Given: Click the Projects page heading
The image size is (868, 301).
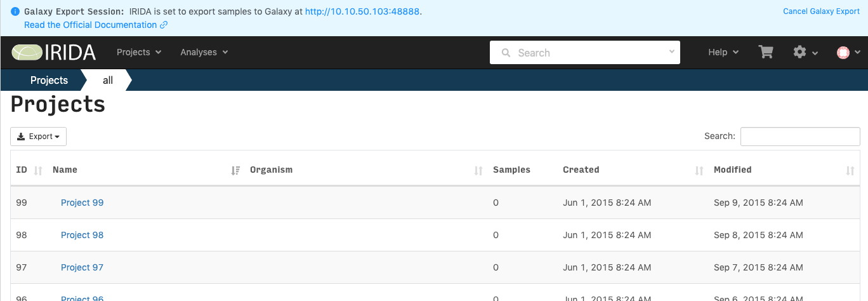Looking at the screenshot, I should 58,104.
